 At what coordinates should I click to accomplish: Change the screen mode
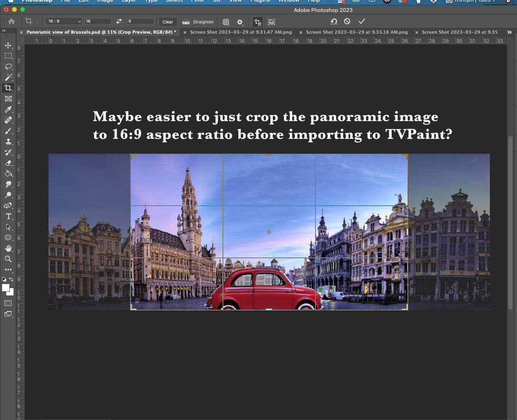tap(8, 314)
